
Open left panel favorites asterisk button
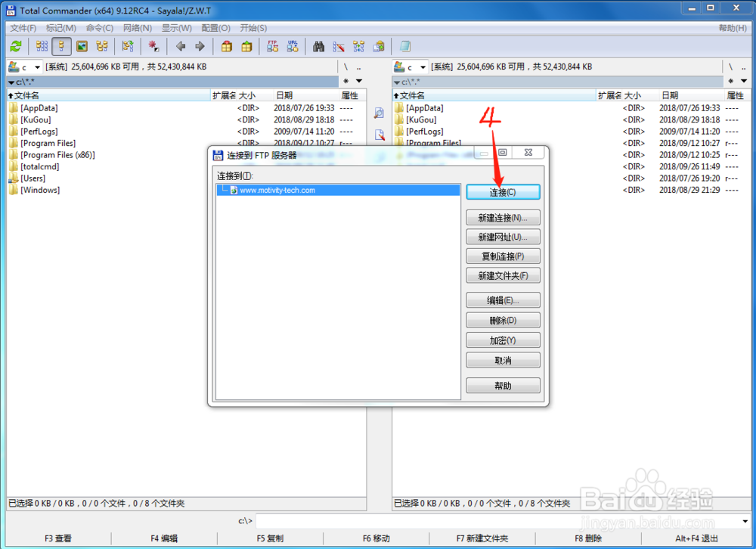coord(345,81)
